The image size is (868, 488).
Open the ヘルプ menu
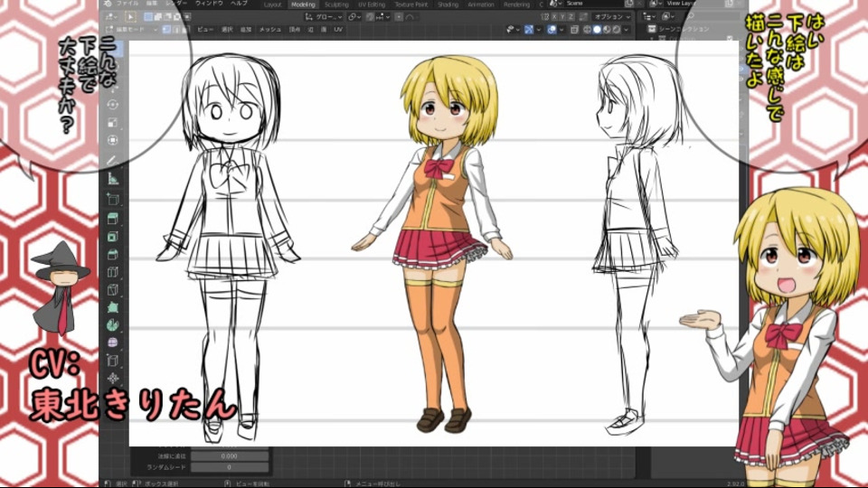point(239,4)
